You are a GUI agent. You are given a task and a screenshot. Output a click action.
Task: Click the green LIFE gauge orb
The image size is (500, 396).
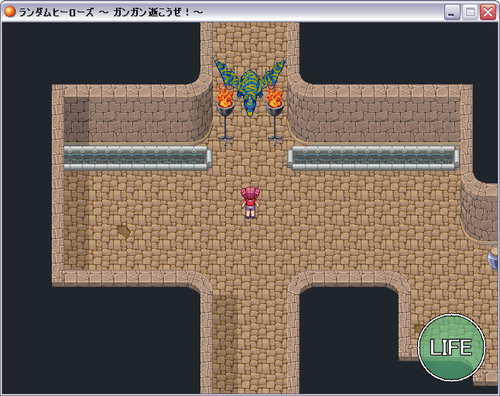click(x=451, y=347)
